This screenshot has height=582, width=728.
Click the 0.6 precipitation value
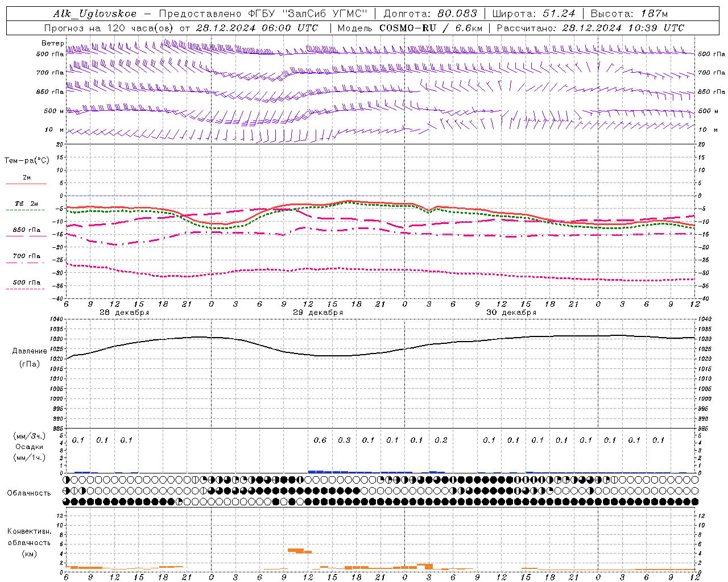click(320, 440)
